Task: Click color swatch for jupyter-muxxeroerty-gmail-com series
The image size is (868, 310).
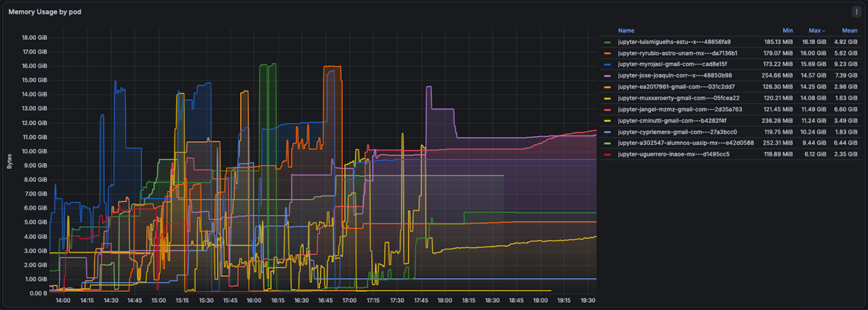Action: (x=608, y=98)
